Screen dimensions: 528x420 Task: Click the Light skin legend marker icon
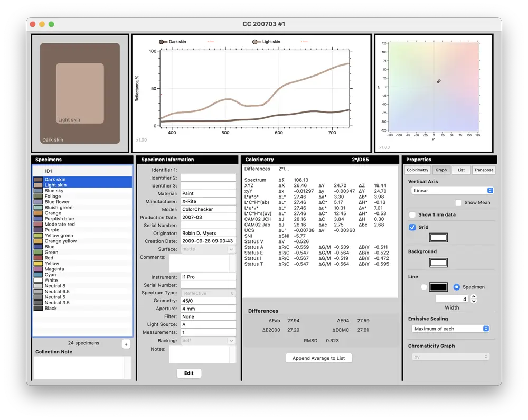[255, 41]
